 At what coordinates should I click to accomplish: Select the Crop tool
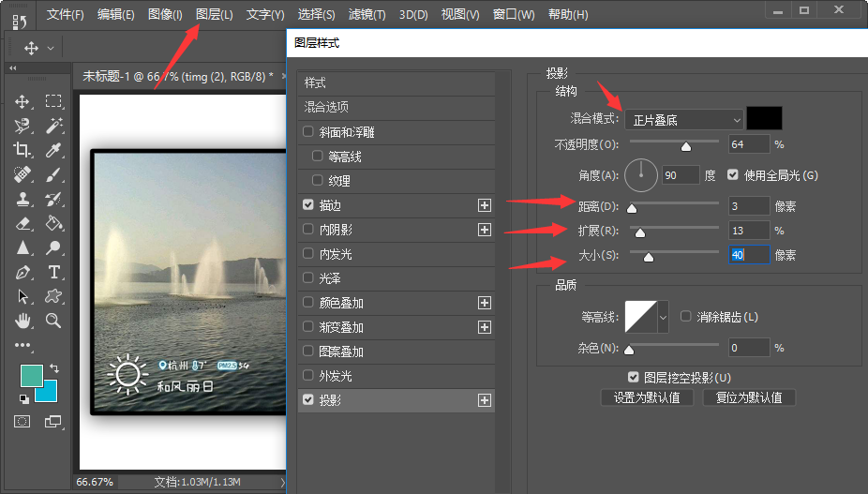(22, 150)
